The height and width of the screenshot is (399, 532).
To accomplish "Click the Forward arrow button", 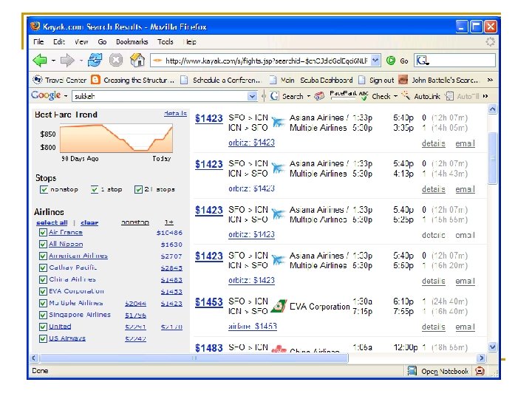I will tap(67, 61).
